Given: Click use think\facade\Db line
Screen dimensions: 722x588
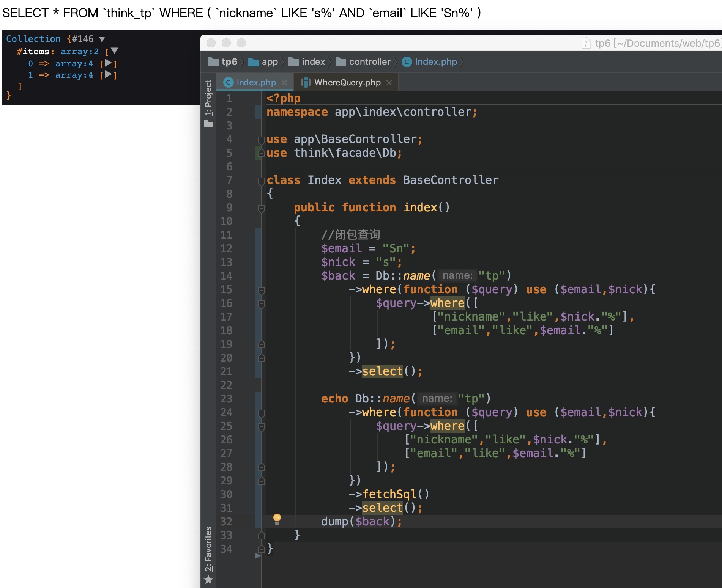Looking at the screenshot, I should tap(334, 153).
